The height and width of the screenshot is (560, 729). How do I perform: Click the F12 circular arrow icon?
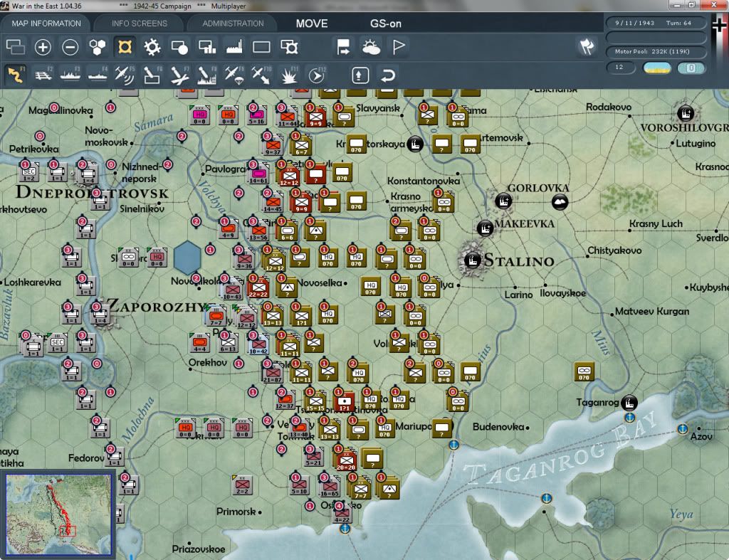tap(317, 75)
